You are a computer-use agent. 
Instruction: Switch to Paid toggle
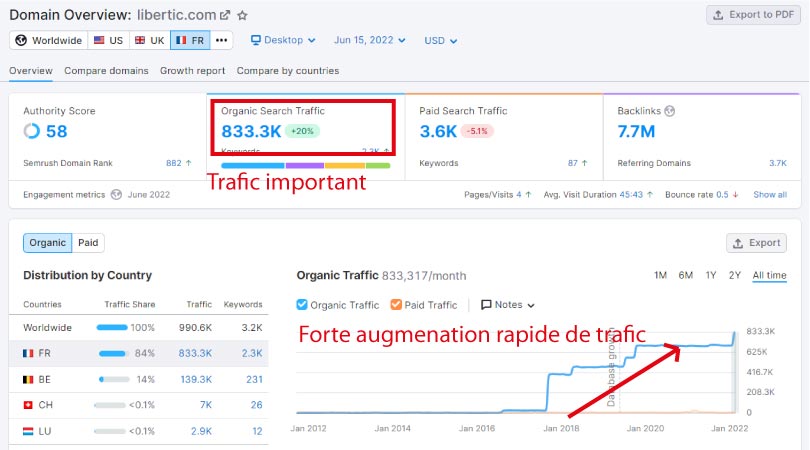tap(88, 243)
